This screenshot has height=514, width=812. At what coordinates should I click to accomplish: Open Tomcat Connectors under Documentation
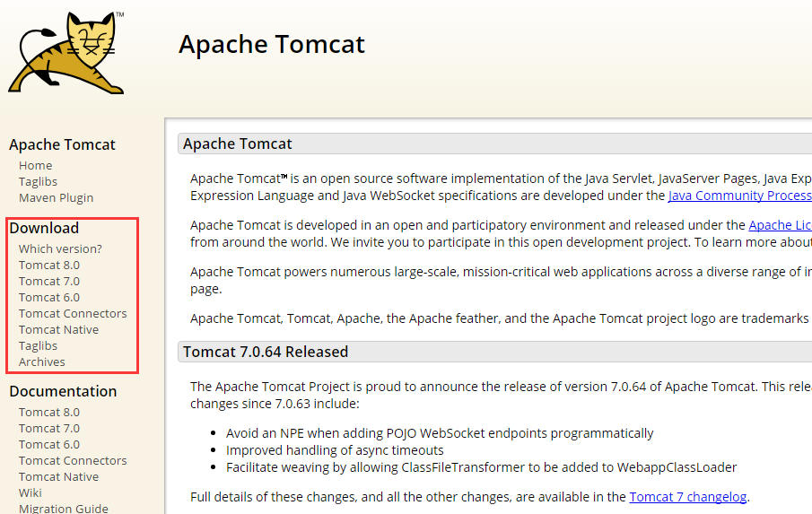click(73, 461)
